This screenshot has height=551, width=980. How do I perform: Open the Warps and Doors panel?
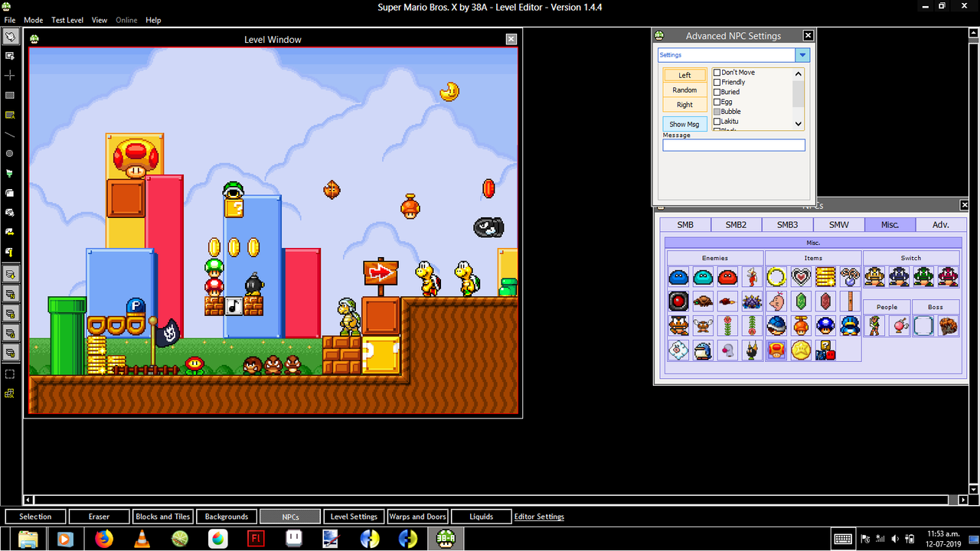(x=417, y=517)
